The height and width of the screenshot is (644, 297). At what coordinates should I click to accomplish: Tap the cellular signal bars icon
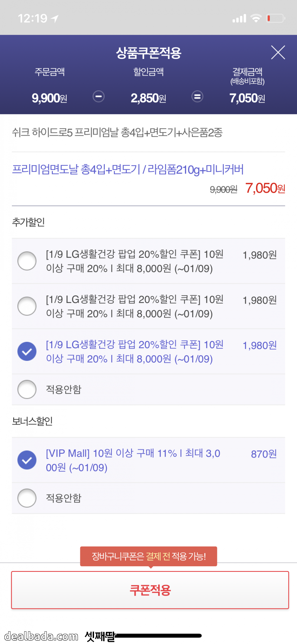tap(239, 18)
